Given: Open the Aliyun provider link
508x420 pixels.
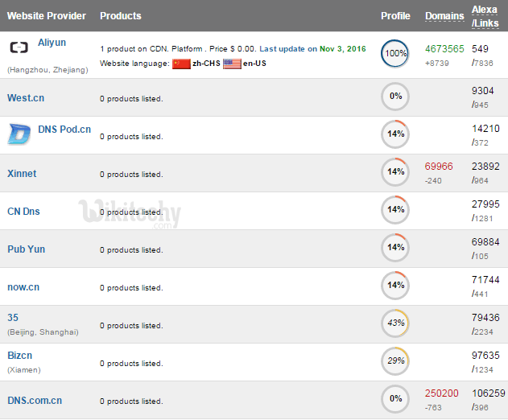Looking at the screenshot, I should click(x=52, y=43).
